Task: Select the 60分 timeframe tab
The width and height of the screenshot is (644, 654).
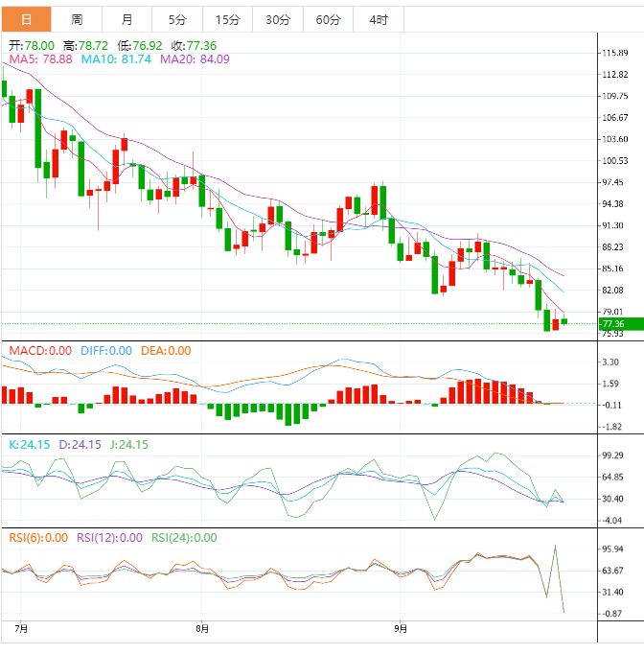Action: 328,19
